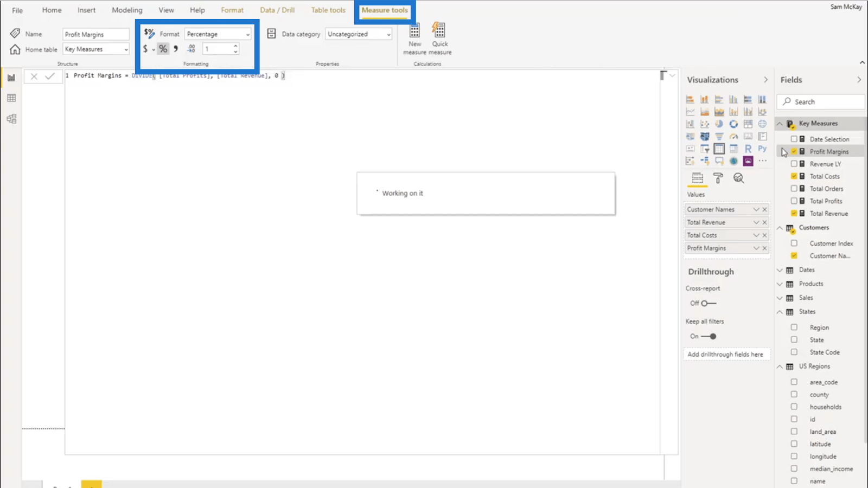
Task: Click the measure Name input field
Action: [x=96, y=34]
